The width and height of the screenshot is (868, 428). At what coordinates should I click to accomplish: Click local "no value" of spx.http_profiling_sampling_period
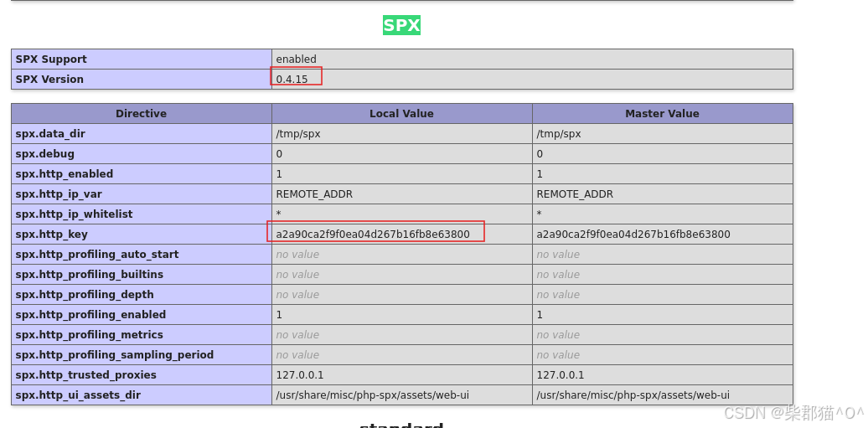point(297,355)
